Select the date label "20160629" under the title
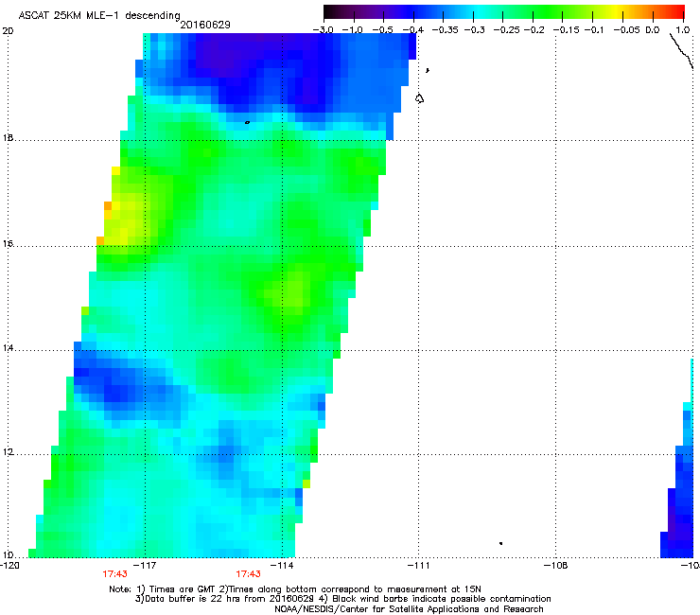The image size is (700, 615). pyautogui.click(x=205, y=25)
